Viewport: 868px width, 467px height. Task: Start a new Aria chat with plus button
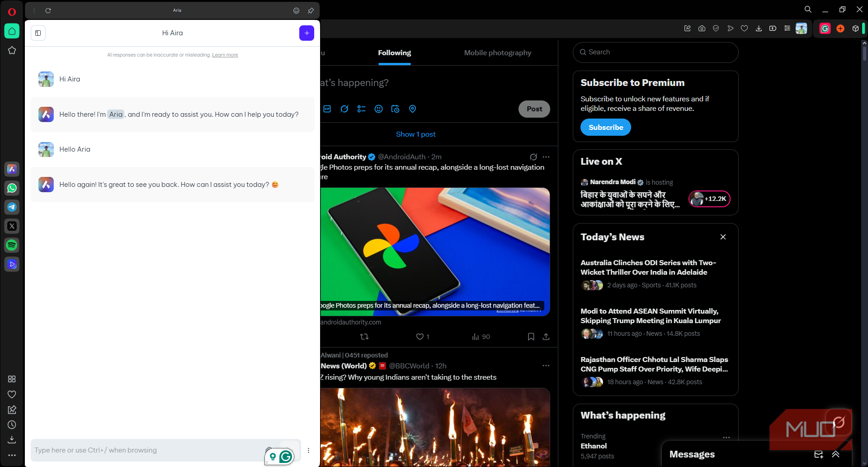click(307, 33)
